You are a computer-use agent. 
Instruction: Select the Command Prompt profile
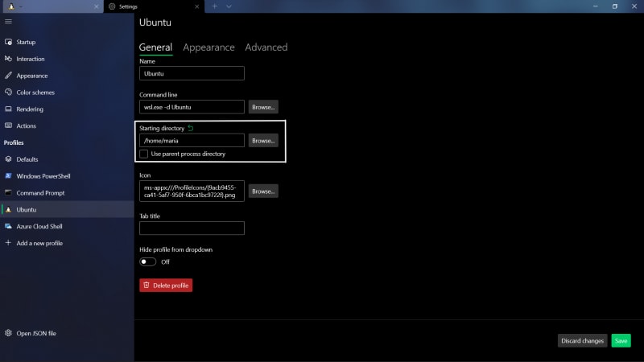click(x=67, y=193)
